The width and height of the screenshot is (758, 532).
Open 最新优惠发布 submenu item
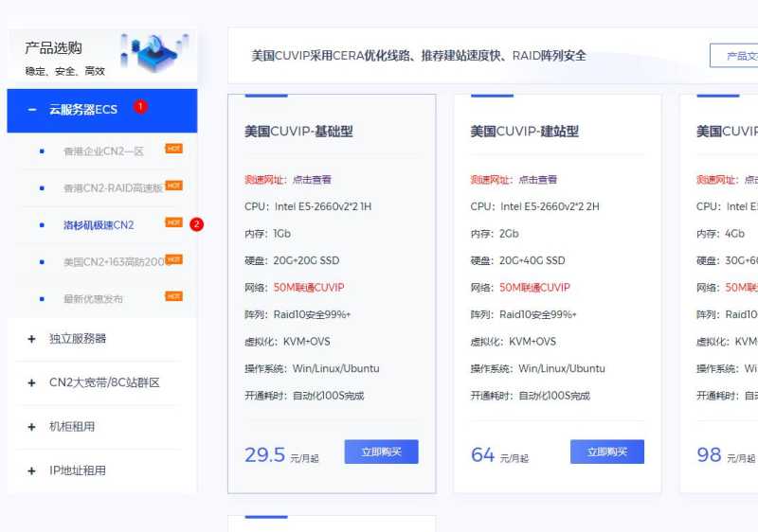pyautogui.click(x=93, y=299)
